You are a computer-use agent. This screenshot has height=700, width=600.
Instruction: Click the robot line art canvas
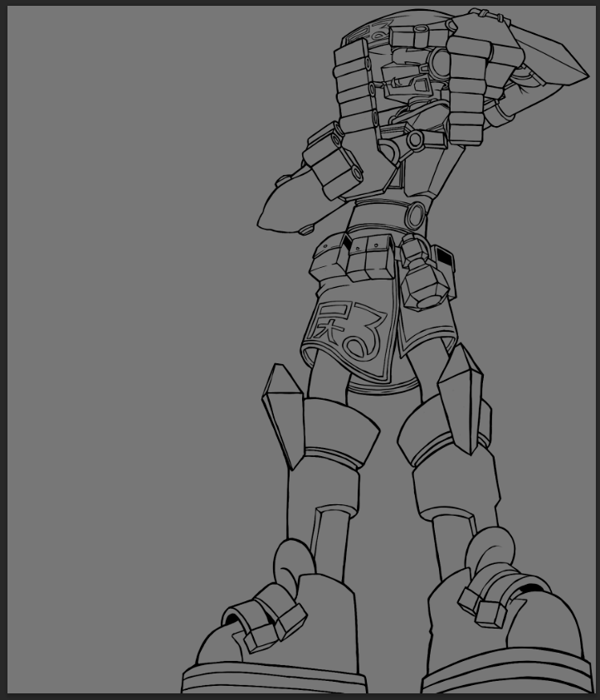(301, 349)
